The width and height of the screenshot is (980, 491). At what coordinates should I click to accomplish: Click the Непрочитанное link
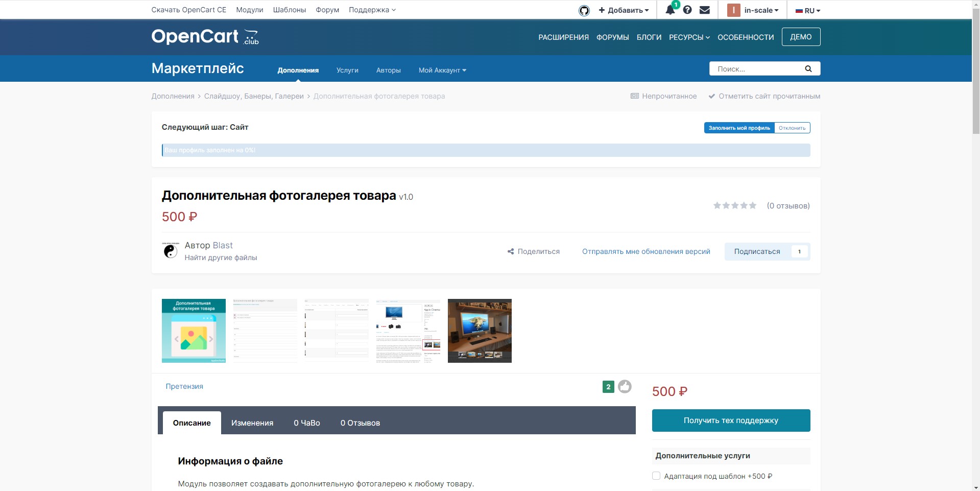pos(663,96)
